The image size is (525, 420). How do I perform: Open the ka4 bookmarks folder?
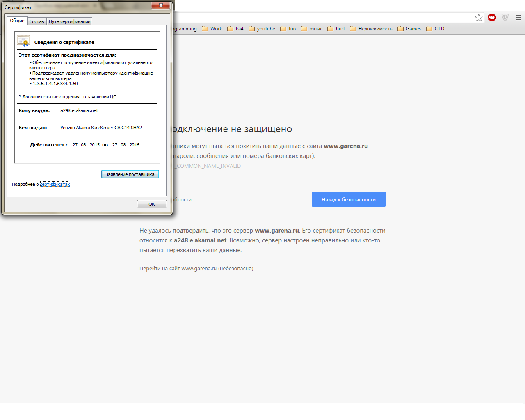coord(235,29)
